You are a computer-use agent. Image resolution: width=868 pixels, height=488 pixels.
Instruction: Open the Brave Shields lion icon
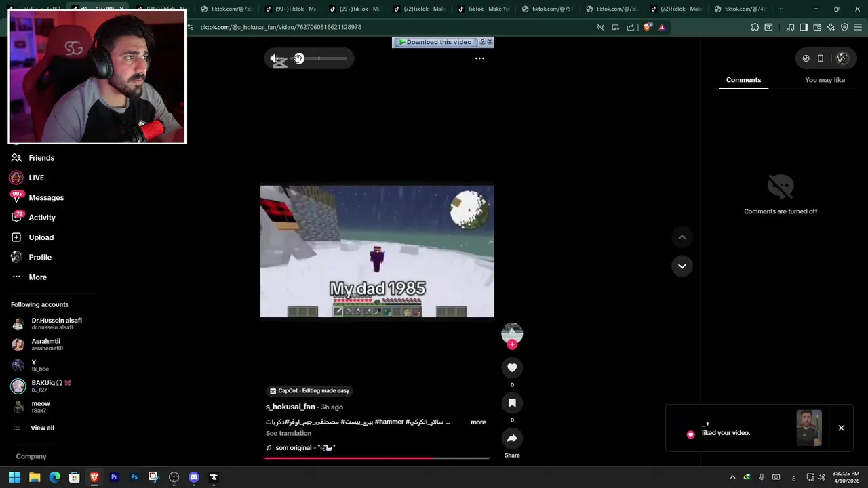click(647, 27)
